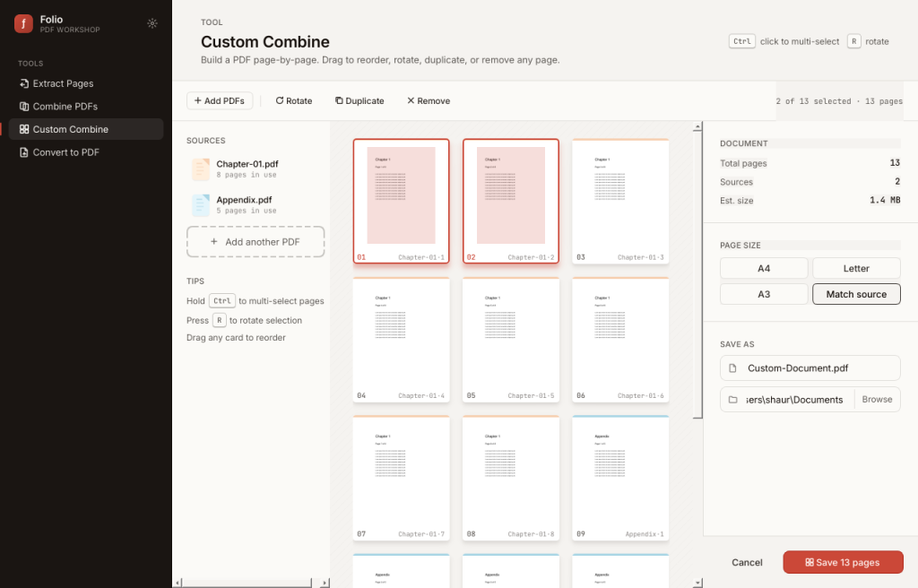Toggle the theme sun icon

tap(152, 23)
